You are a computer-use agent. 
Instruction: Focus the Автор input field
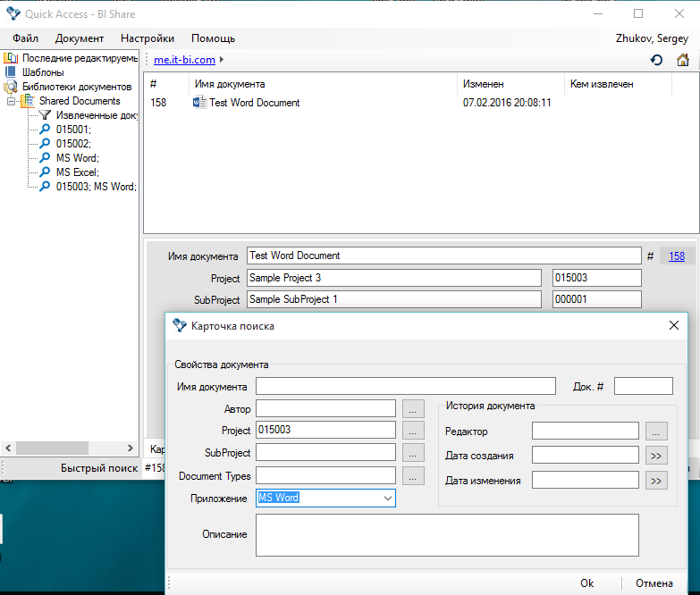pos(325,408)
